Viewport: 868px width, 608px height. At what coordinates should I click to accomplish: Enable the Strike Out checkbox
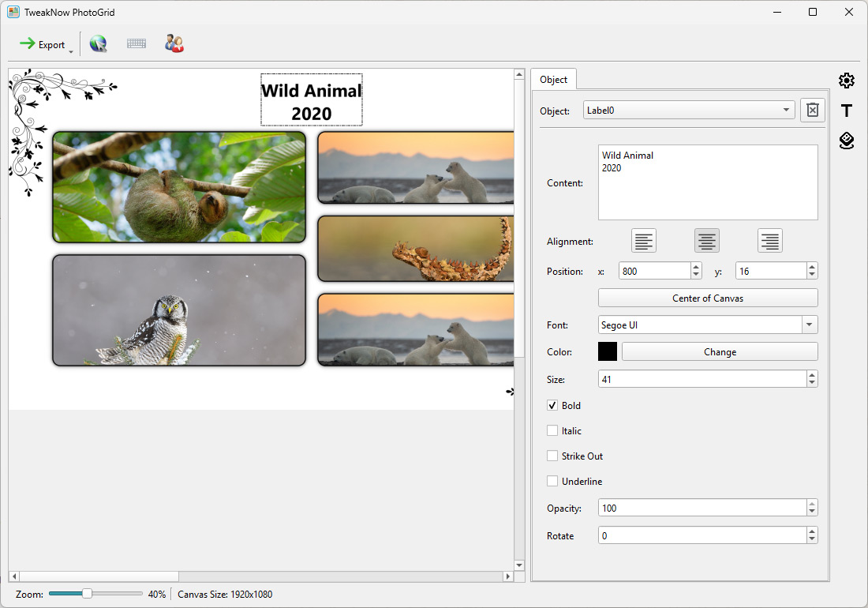coord(552,456)
